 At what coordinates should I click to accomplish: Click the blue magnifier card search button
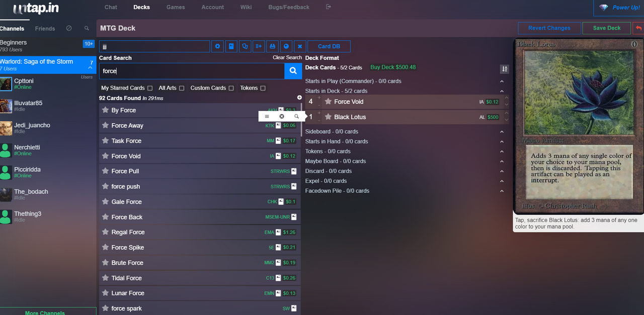point(293,71)
